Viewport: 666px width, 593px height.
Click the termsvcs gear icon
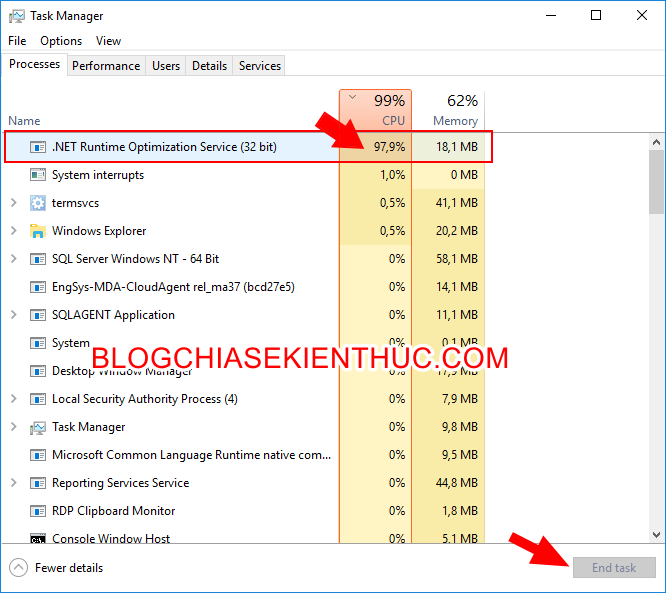click(38, 203)
